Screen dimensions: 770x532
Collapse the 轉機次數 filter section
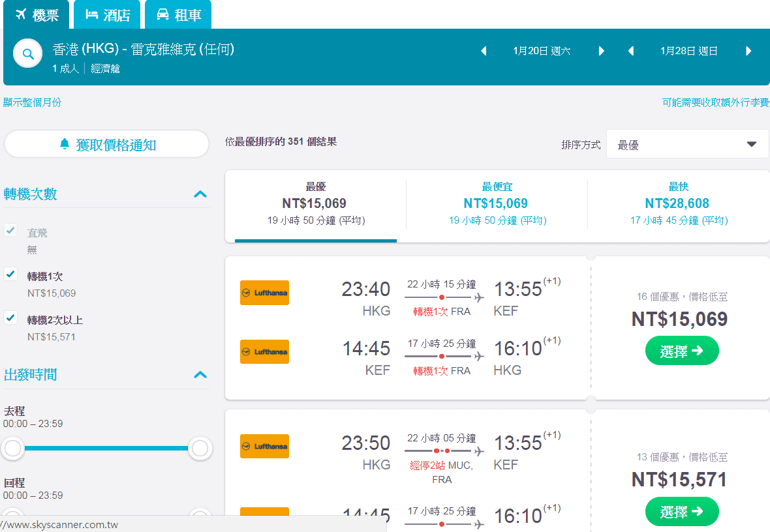200,194
